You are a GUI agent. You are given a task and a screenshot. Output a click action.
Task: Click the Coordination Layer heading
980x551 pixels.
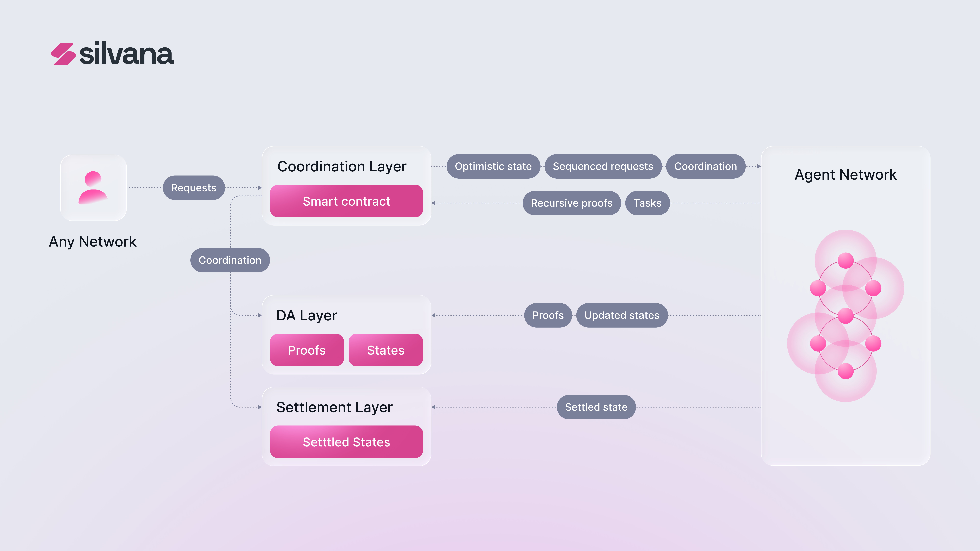(342, 167)
